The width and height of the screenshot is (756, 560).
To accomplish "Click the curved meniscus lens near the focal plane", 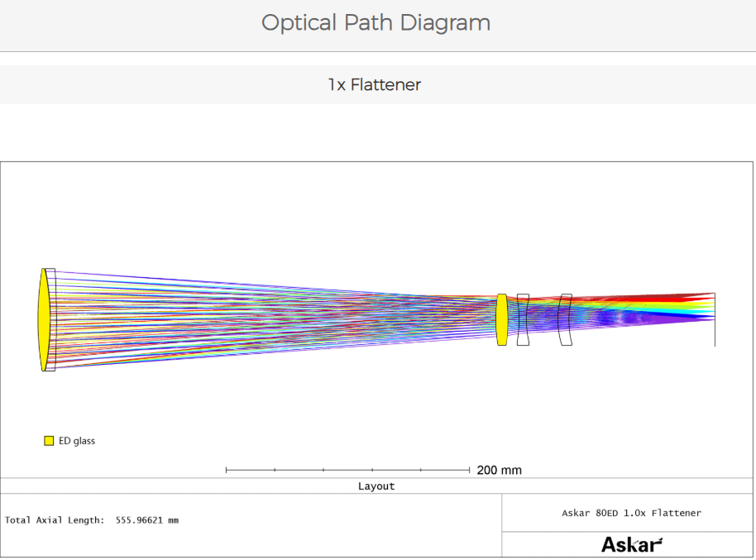I will tap(565, 319).
